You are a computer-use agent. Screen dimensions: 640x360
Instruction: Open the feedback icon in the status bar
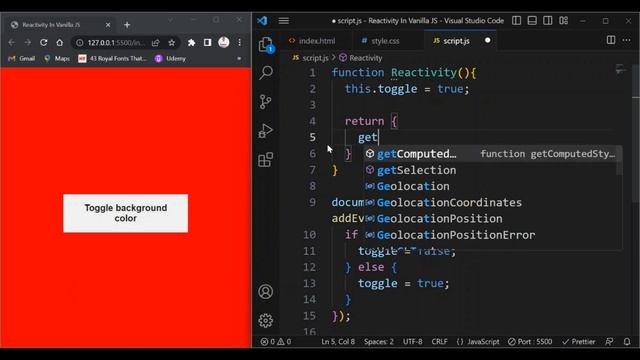tap(609, 342)
